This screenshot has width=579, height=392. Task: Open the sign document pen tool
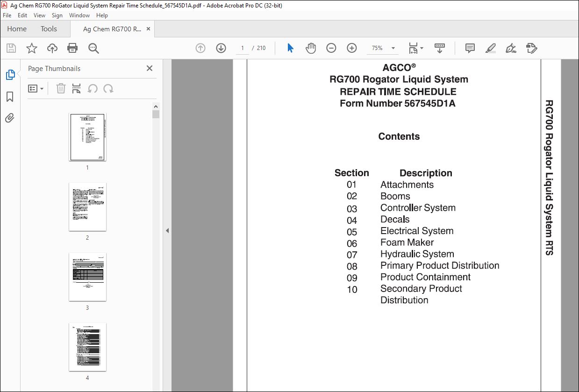511,48
